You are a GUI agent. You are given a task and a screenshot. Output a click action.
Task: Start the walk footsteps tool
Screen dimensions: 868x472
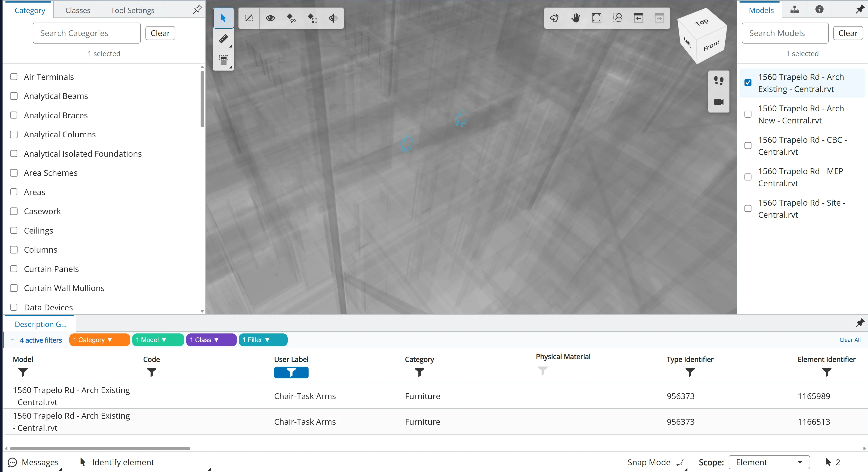[718, 81]
